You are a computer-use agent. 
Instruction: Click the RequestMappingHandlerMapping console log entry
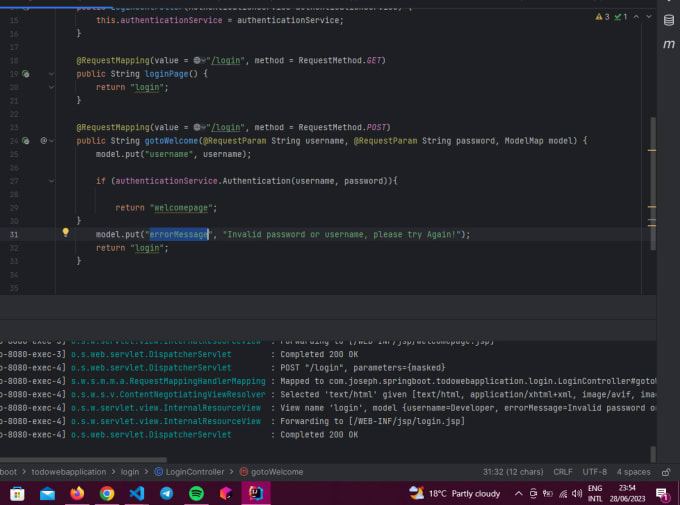pyautogui.click(x=168, y=381)
